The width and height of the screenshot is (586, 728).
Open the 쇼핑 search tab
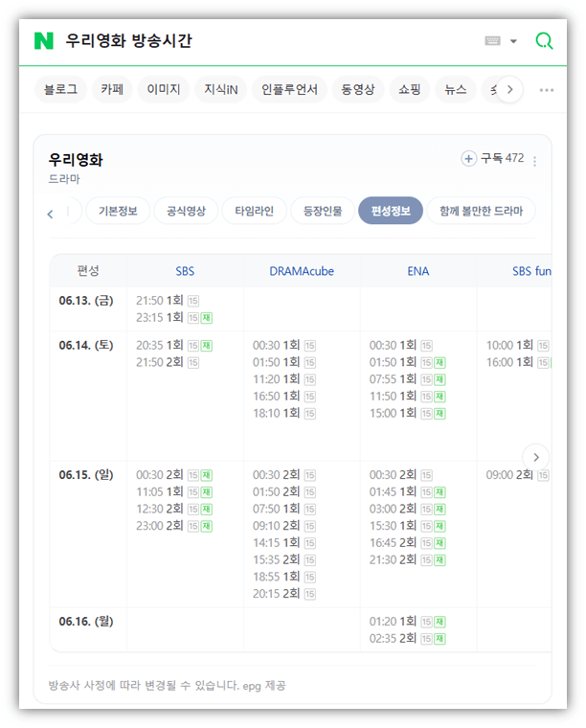click(x=409, y=90)
